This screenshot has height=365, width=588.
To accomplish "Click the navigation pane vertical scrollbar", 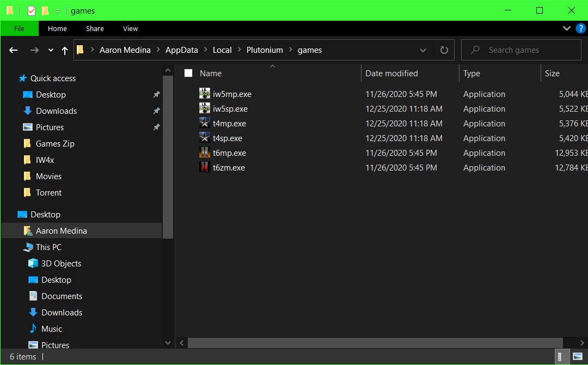I will [168, 157].
